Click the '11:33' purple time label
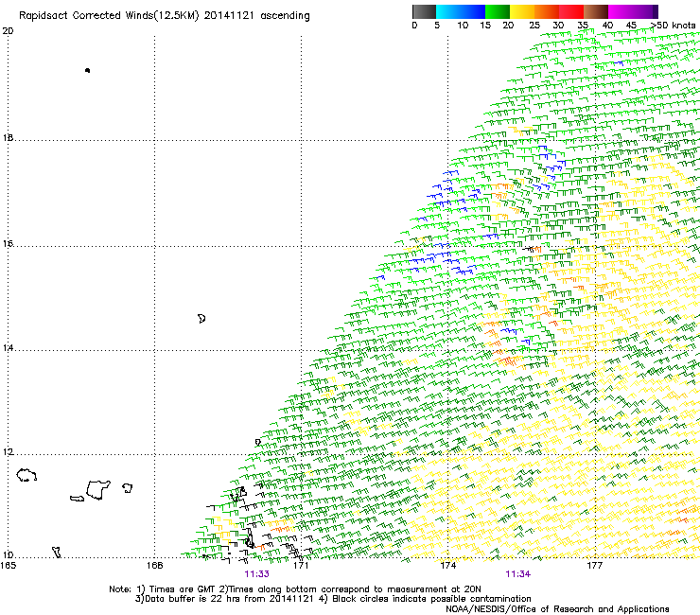Image resolution: width=700 pixels, height=615 pixels. coord(256,574)
